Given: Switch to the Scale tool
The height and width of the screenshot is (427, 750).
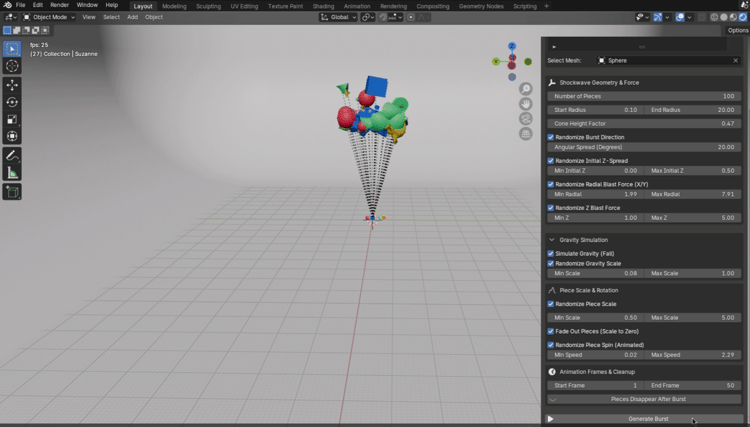Looking at the screenshot, I should tap(12, 119).
